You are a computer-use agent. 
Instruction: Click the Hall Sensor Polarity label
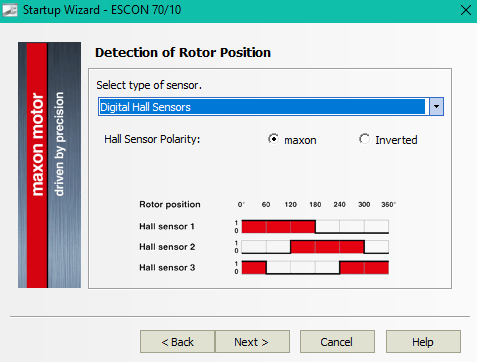152,139
